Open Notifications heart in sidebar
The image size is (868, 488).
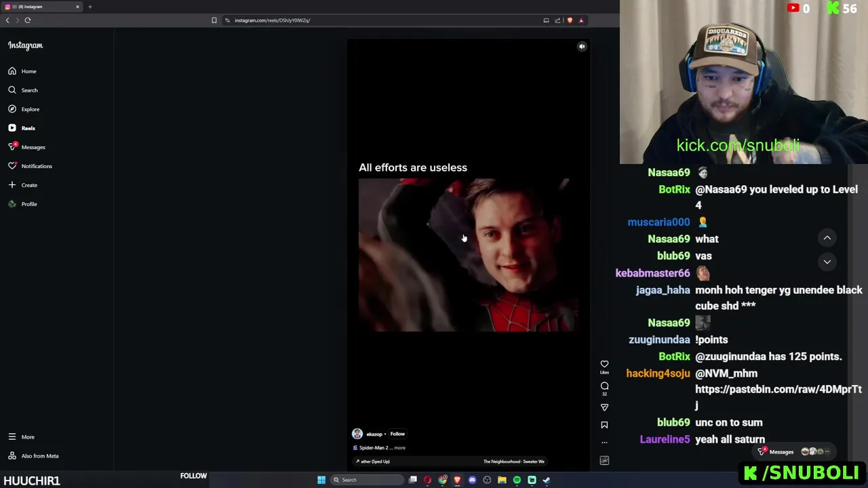click(30, 166)
